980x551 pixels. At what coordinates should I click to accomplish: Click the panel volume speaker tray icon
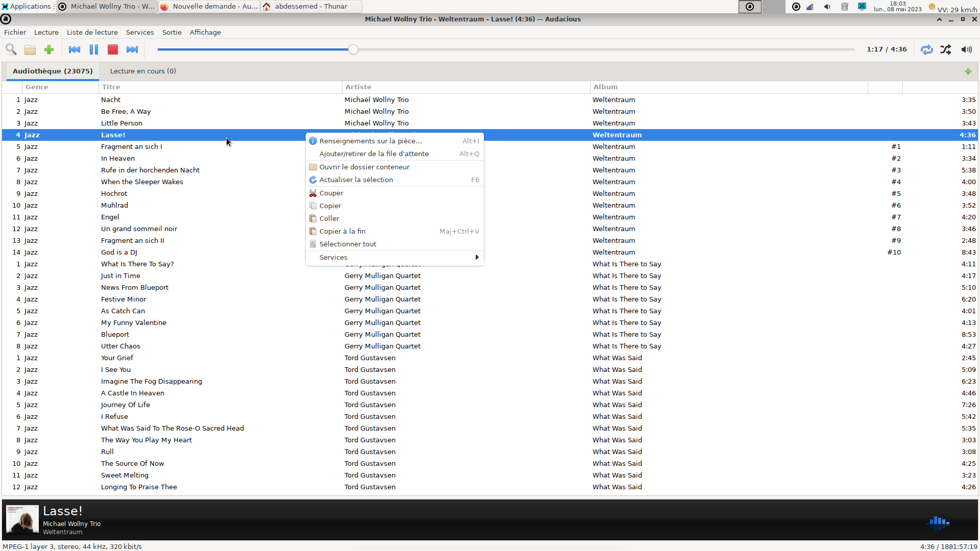click(827, 7)
